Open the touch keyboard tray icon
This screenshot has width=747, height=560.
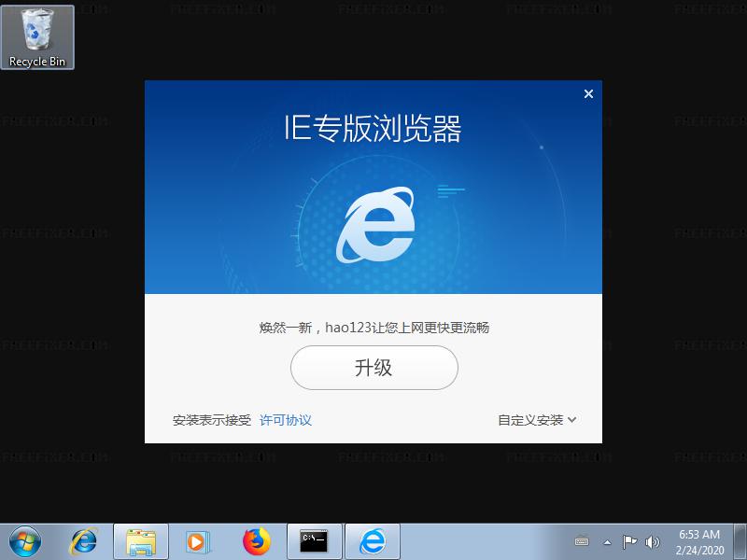[582, 541]
